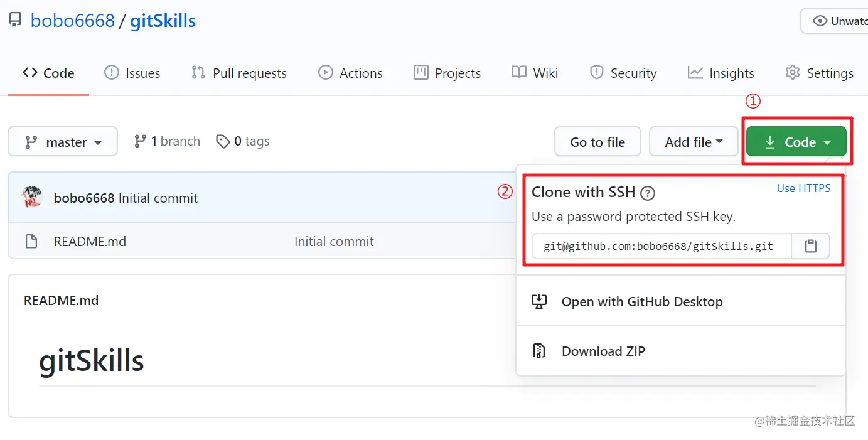Image resolution: width=868 pixels, height=440 pixels.
Task: Switch to the Issues tab
Action: coord(132,73)
